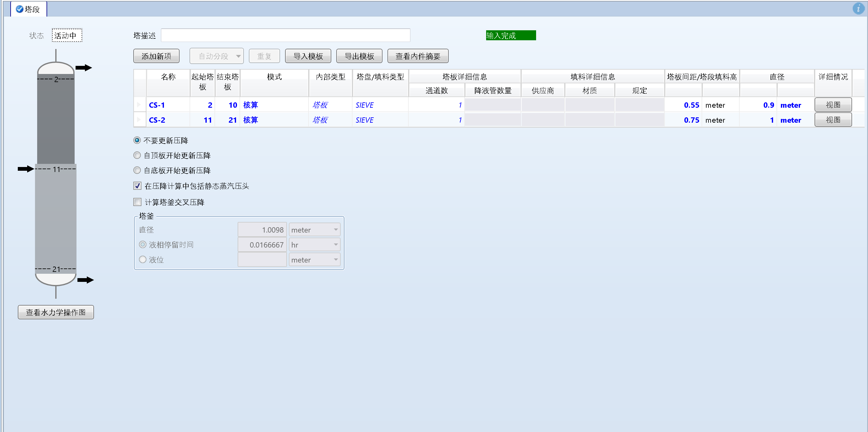Enable 计算塔釜交叉压降 checkbox
The image size is (868, 432).
point(137,202)
